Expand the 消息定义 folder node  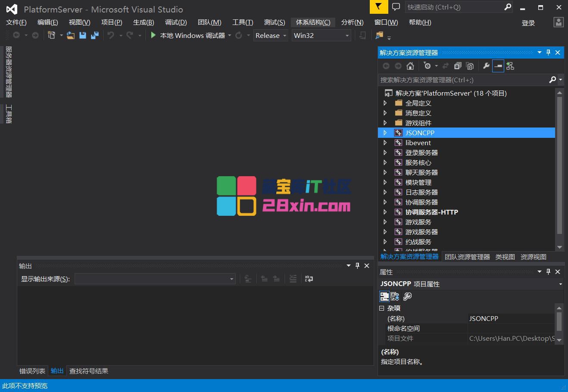pos(385,113)
